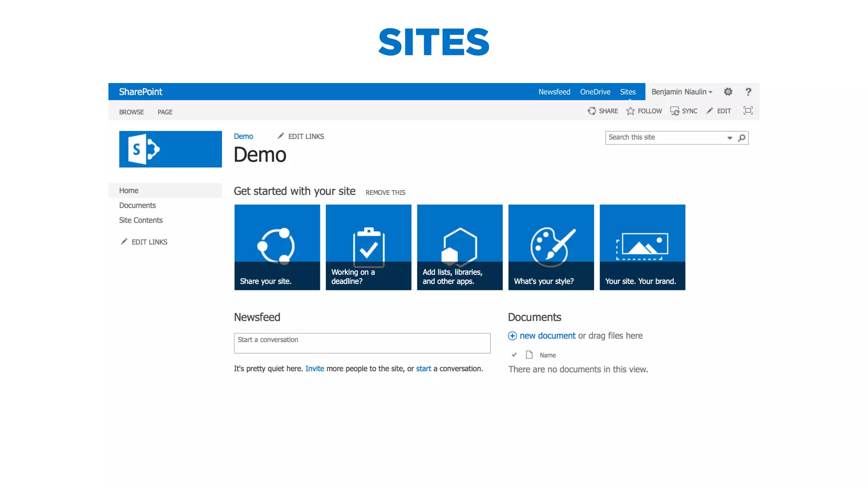Open Your site. Your brand. tile
The height and width of the screenshot is (488, 868).
643,247
